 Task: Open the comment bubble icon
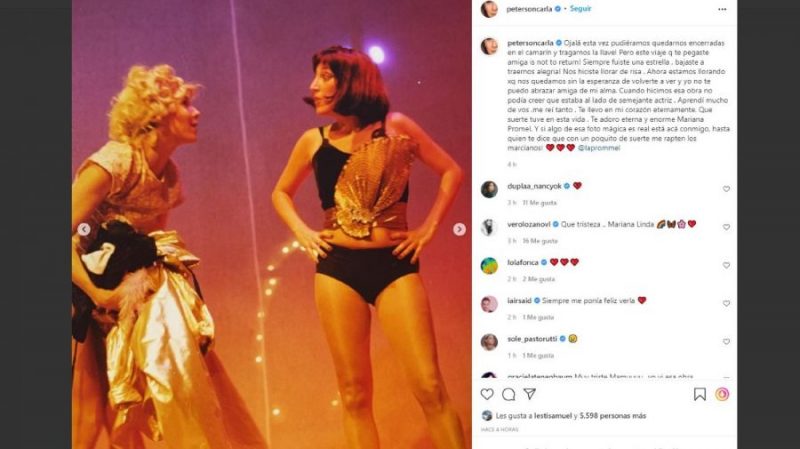point(508,394)
